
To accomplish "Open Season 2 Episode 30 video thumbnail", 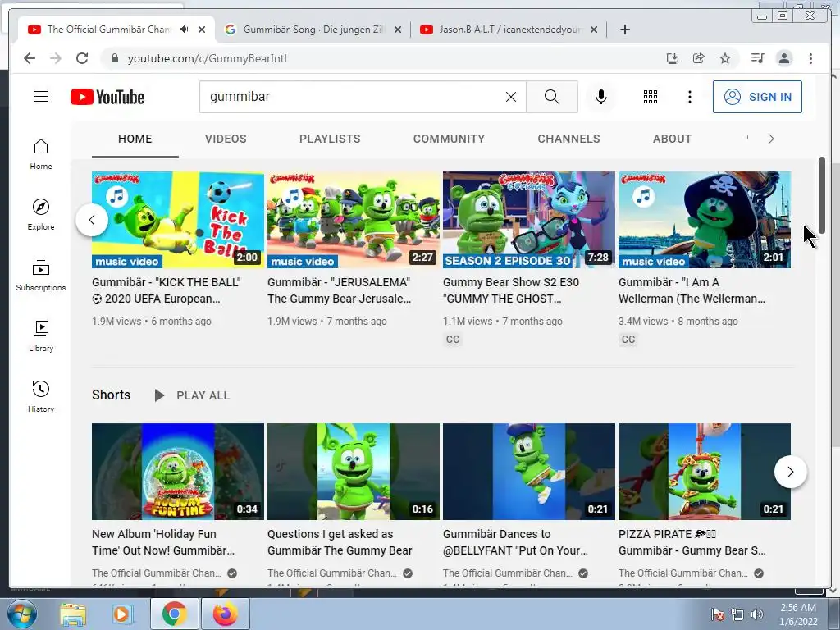I will (529, 220).
